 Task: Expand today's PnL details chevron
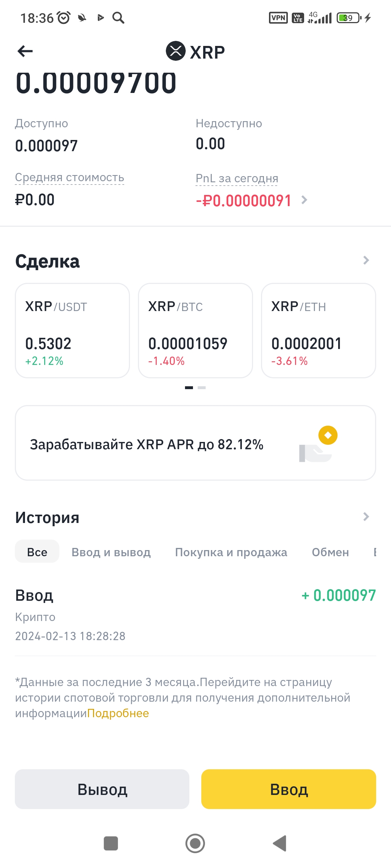click(x=304, y=200)
